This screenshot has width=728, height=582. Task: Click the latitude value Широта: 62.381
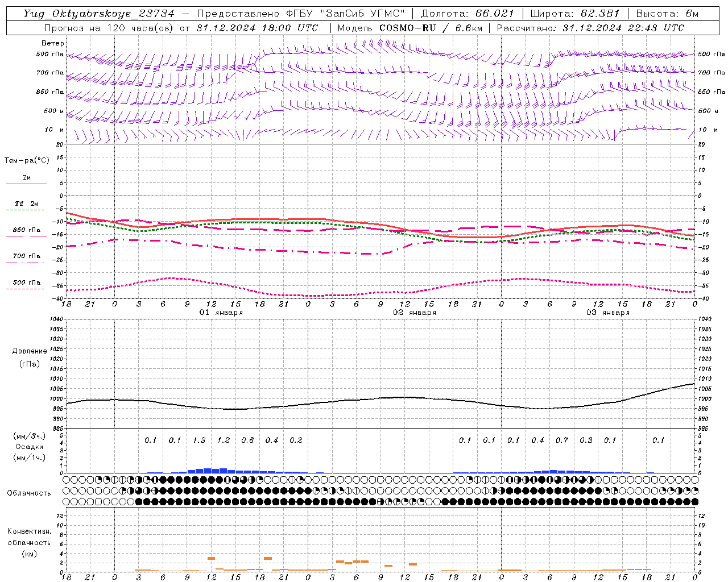tap(574, 14)
